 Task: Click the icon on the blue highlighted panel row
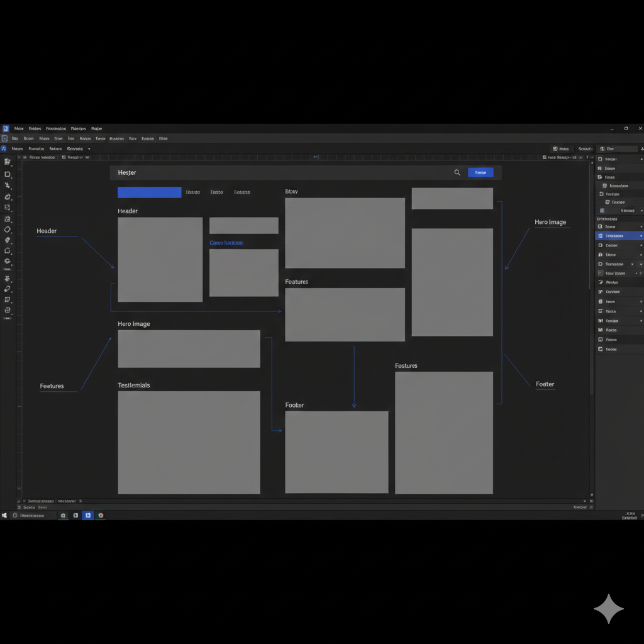(601, 236)
